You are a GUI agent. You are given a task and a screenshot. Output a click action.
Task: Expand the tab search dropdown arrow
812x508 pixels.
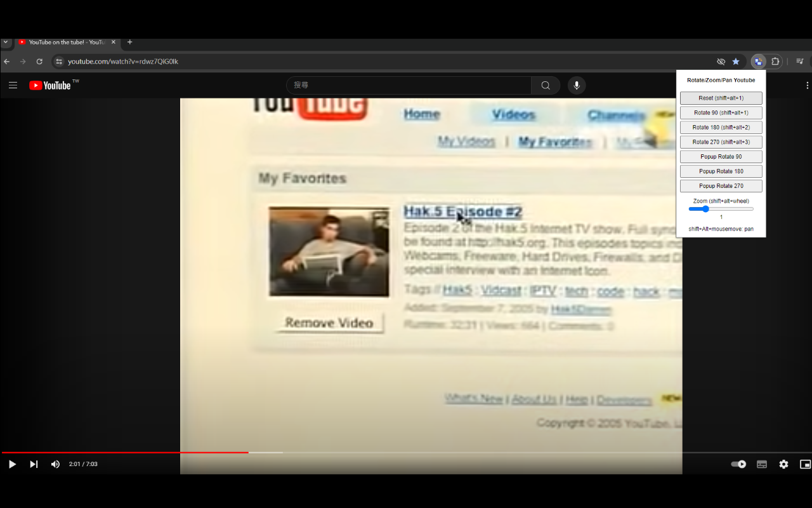pos(5,43)
